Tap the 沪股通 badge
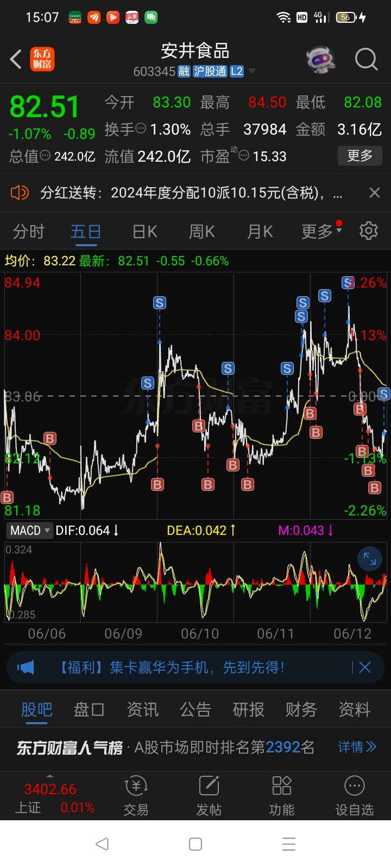Viewport: 391px width, 868px height. pos(210,72)
